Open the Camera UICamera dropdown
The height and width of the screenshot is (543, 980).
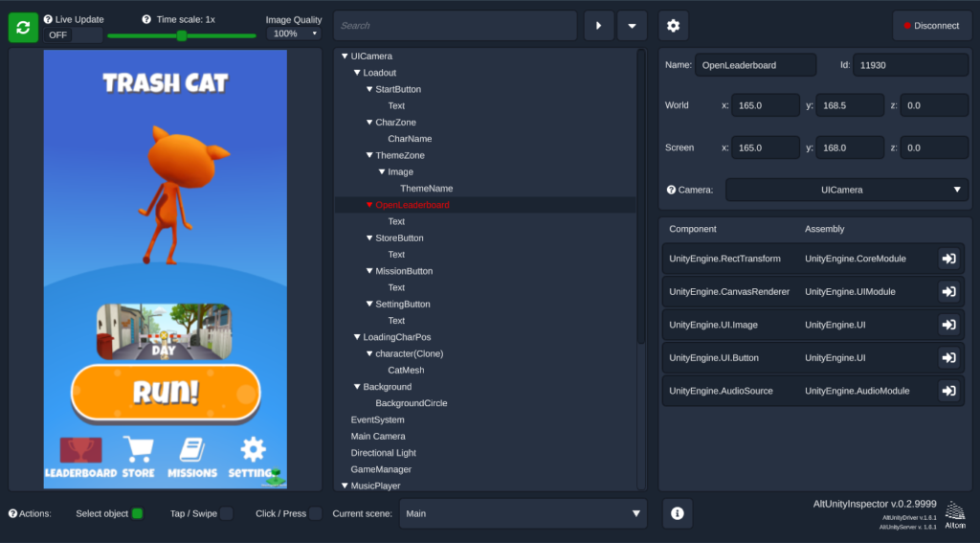846,190
